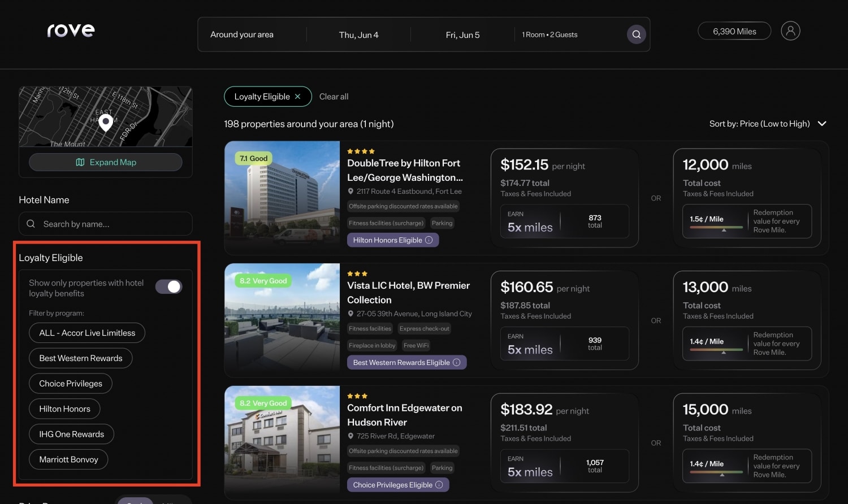Click Vista LIC Hotel three-star rating
This screenshot has height=504, width=848.
point(357,273)
